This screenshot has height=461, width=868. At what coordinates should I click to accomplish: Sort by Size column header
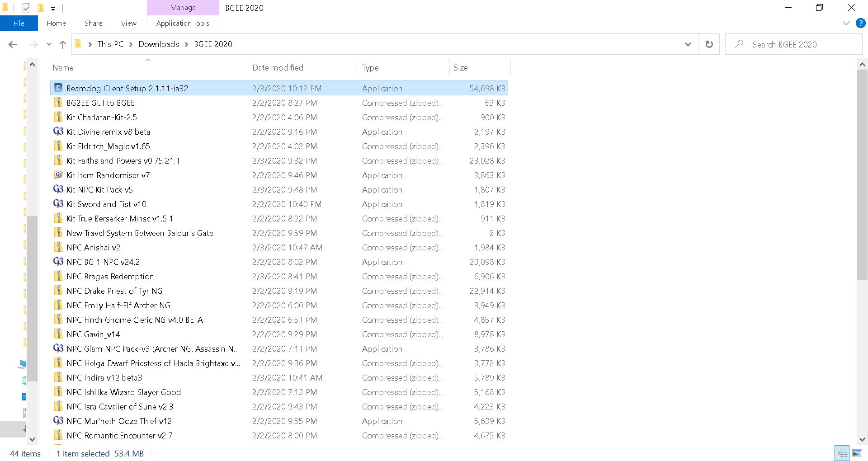(x=480, y=67)
